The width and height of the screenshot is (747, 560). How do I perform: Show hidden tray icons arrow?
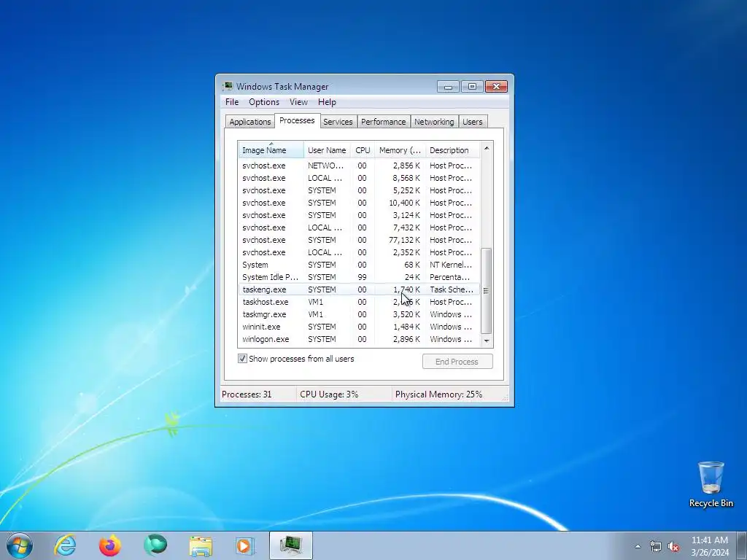[x=638, y=546]
